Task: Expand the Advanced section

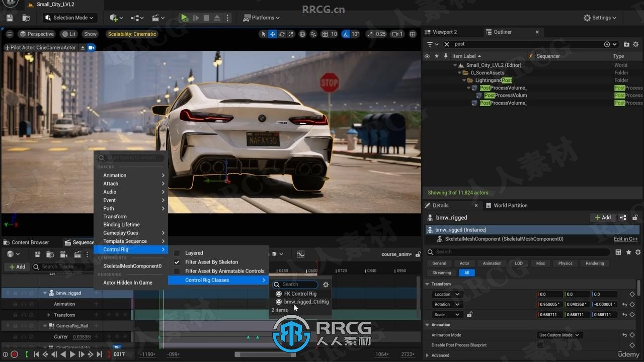Action: tap(427, 355)
